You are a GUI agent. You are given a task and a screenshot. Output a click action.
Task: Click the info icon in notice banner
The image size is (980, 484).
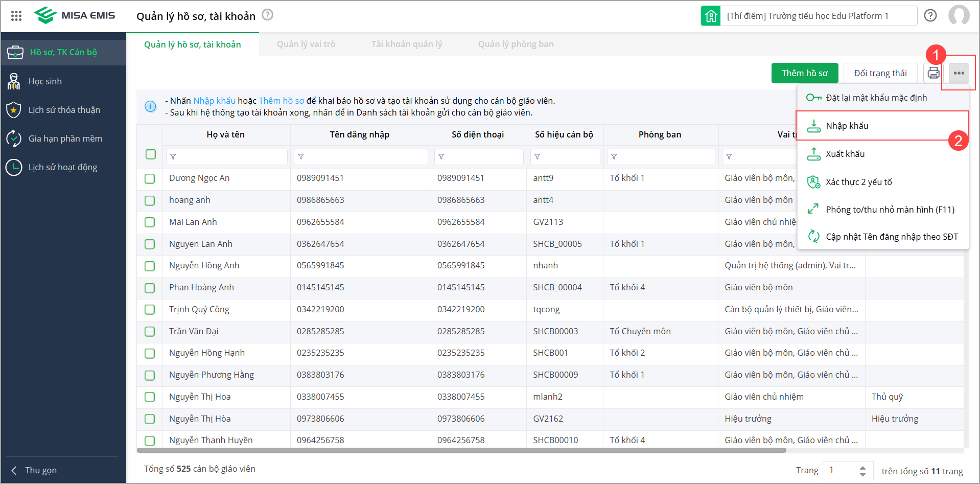click(x=150, y=106)
